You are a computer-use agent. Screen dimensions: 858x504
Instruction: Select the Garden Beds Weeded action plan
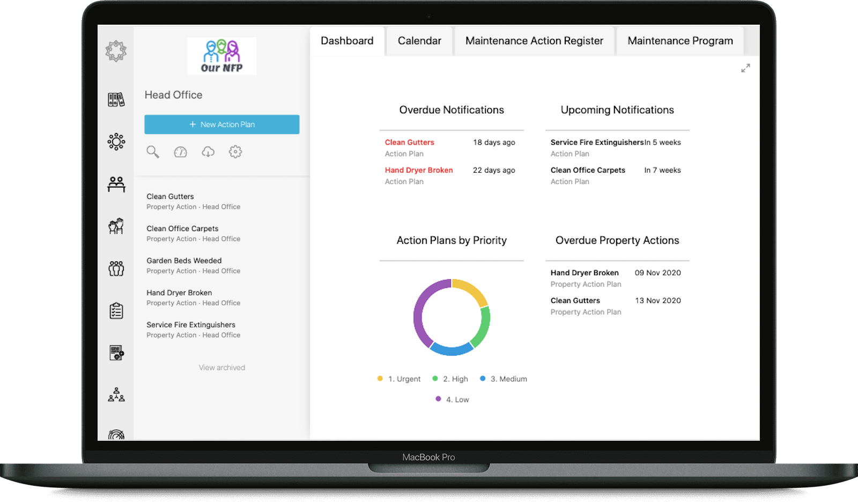tap(194, 265)
